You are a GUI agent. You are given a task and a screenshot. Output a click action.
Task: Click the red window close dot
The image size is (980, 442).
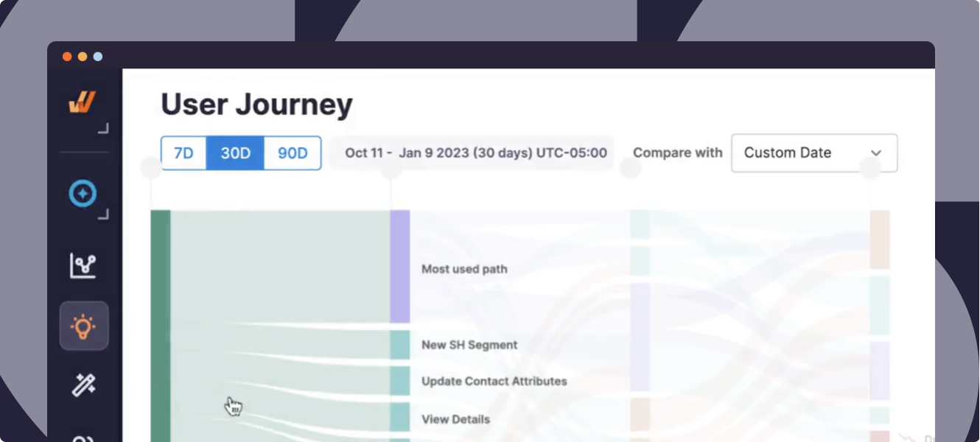click(67, 57)
